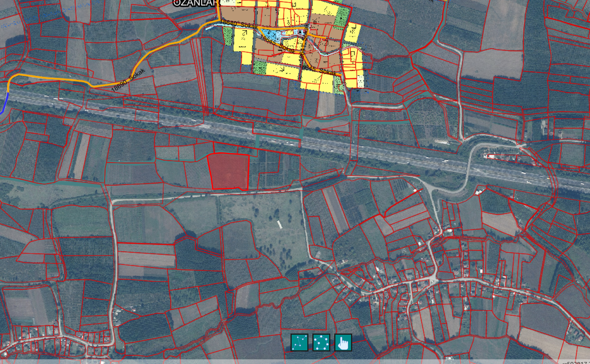Viewport: 590px width, 364px height.
Task: Click the gray status bar at bottom
Action: 273,362
